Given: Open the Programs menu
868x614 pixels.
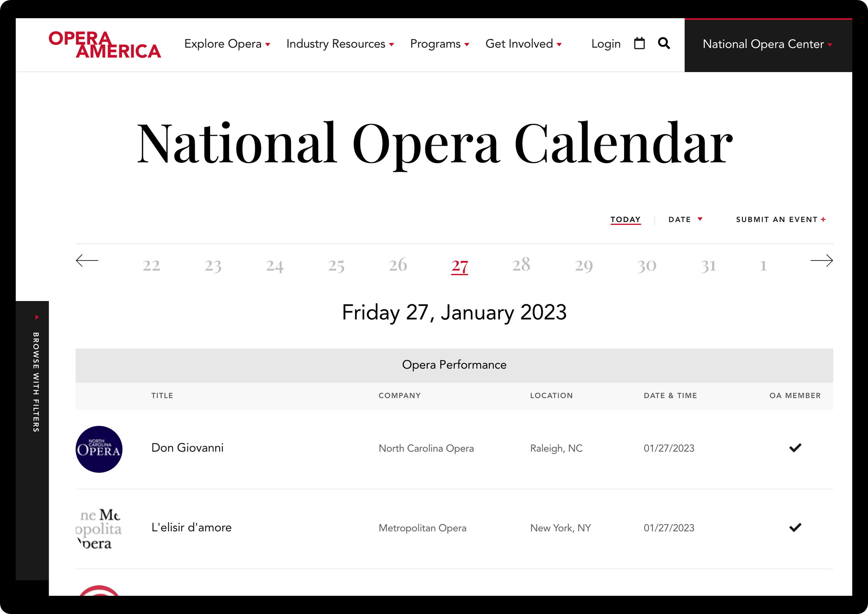Looking at the screenshot, I should 439,44.
